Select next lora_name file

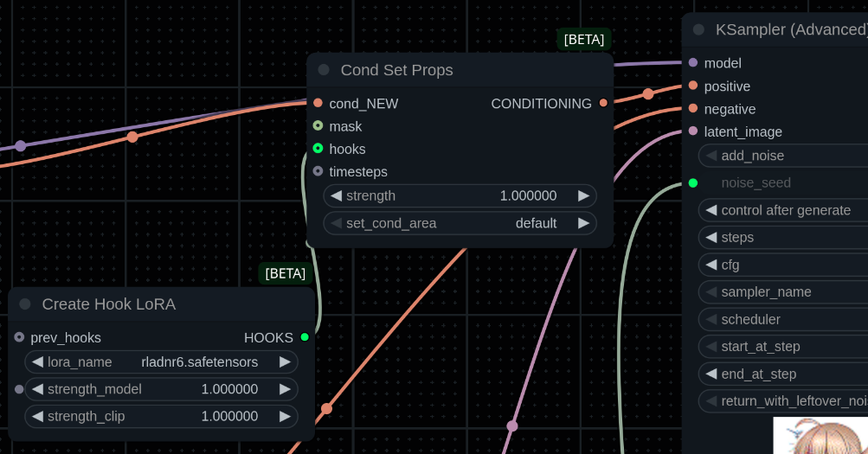click(x=285, y=362)
